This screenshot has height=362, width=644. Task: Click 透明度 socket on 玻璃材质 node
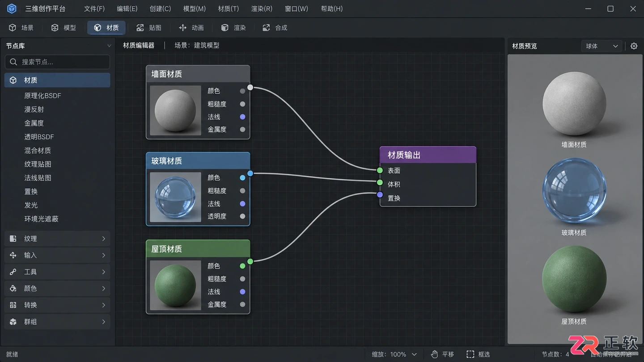[242, 216]
